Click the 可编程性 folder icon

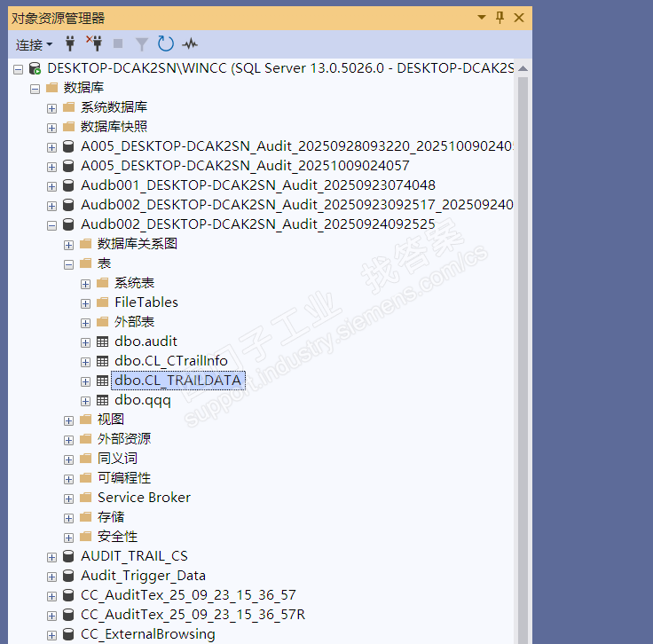click(86, 478)
